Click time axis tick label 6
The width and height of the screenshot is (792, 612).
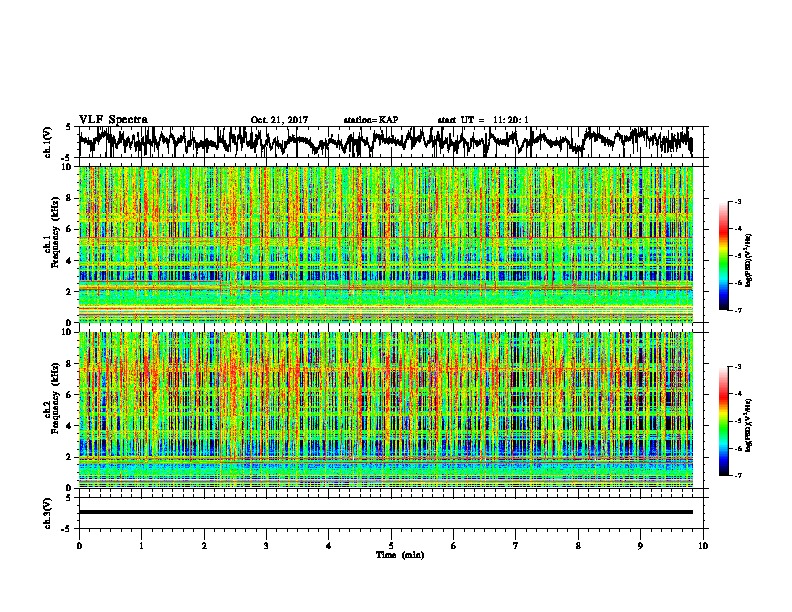(454, 546)
